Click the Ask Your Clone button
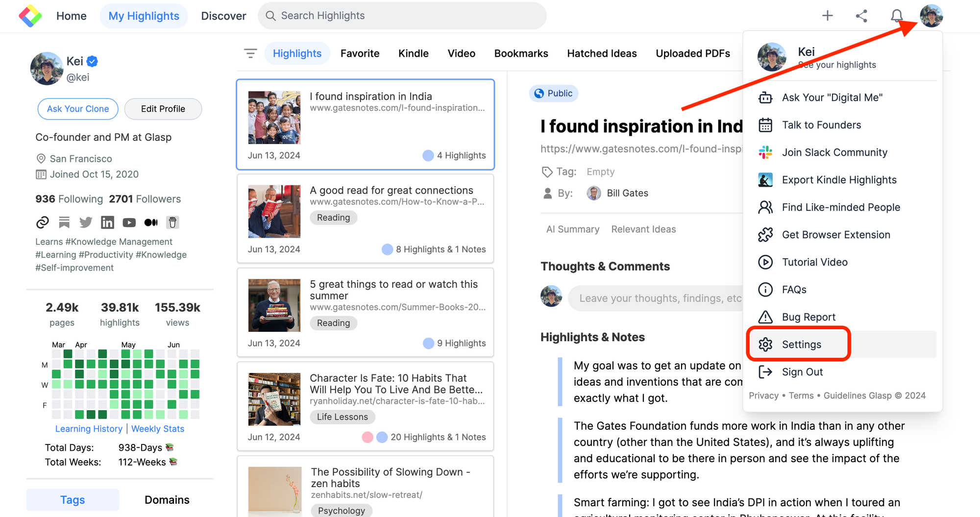This screenshot has height=517, width=980. tap(78, 109)
